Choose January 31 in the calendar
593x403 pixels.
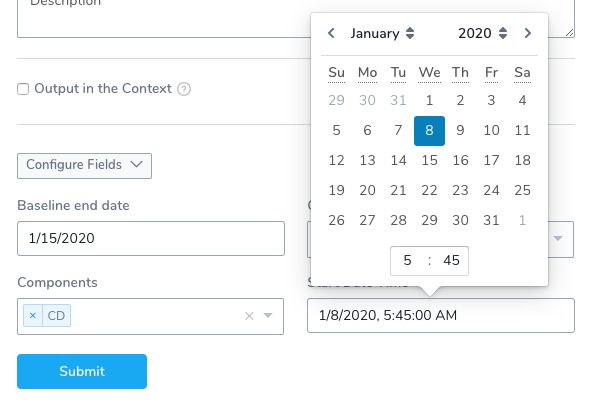click(x=491, y=220)
